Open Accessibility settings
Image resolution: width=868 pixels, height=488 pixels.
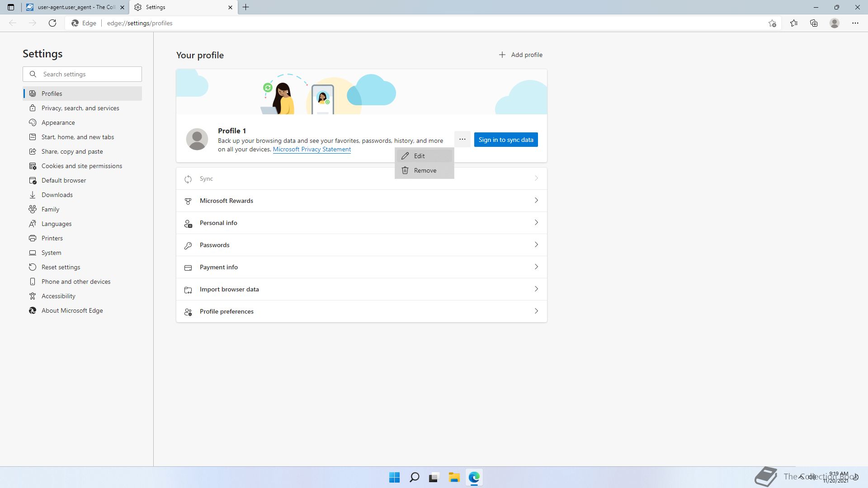tap(82, 296)
